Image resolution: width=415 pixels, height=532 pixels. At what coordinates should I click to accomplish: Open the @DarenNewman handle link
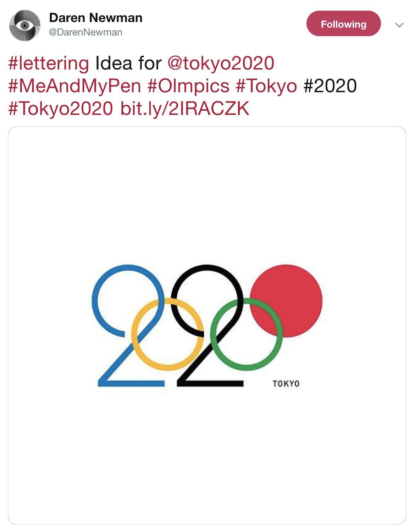(85, 32)
